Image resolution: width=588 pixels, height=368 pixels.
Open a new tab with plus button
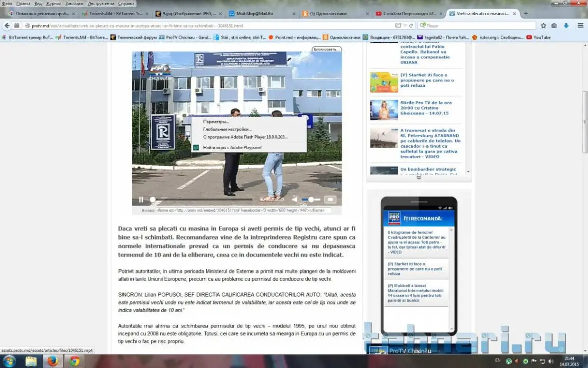click(525, 14)
